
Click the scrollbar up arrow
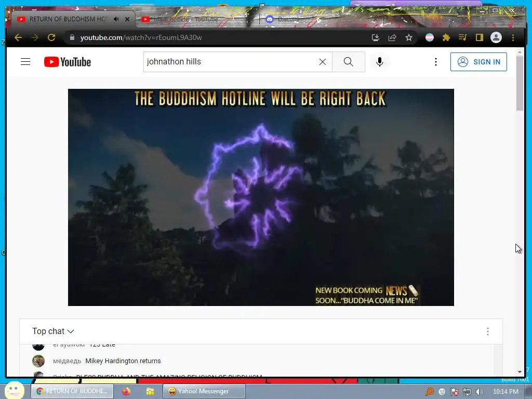pos(520,52)
